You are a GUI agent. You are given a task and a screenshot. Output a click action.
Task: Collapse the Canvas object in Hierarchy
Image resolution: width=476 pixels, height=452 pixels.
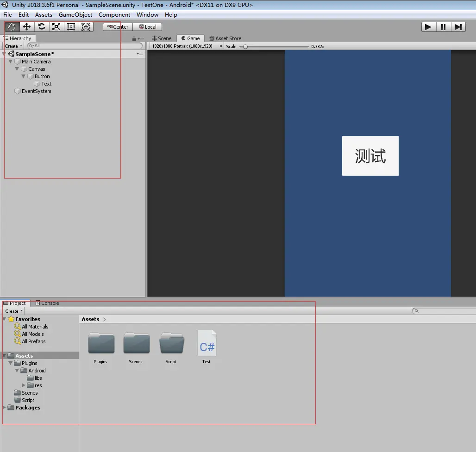tap(17, 69)
